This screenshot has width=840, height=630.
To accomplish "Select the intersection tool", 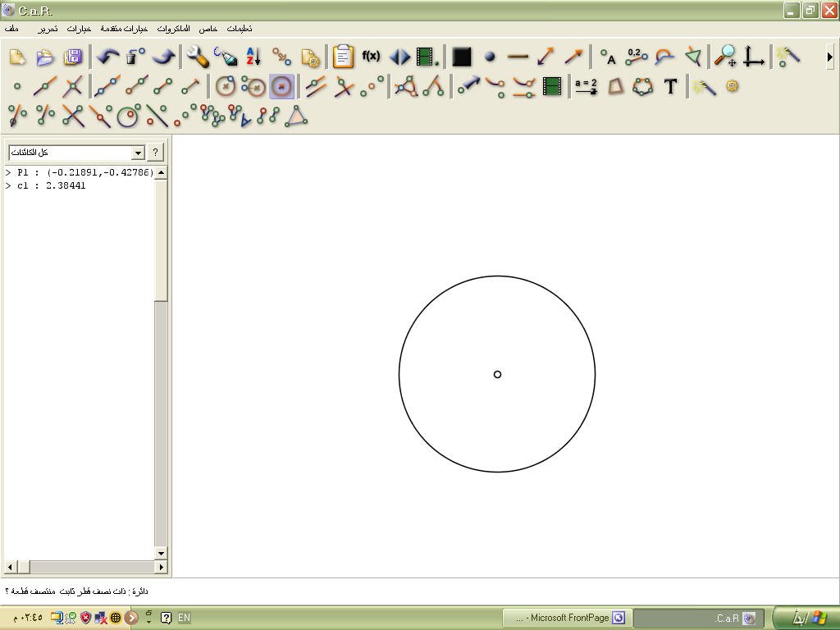I will (73, 86).
